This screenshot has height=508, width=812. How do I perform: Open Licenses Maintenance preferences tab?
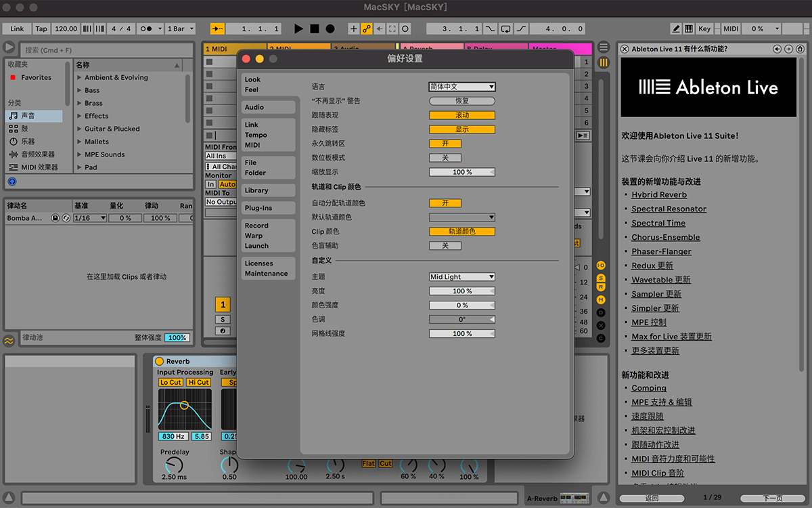tap(268, 268)
